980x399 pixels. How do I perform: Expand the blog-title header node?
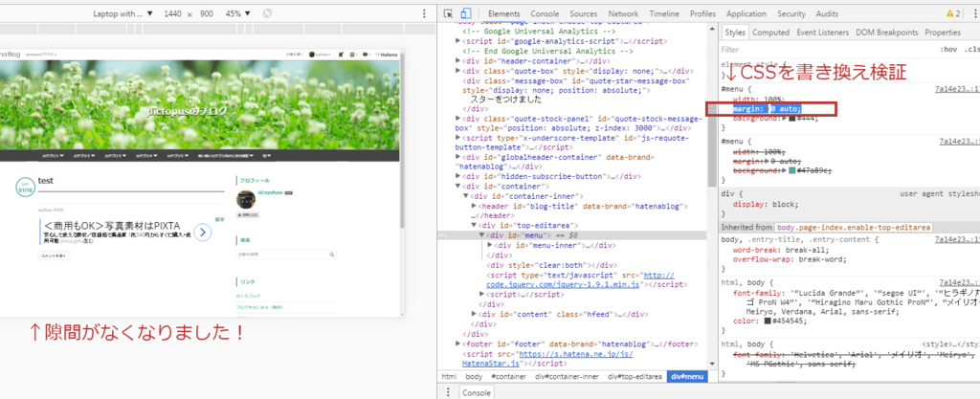pyautogui.click(x=474, y=206)
